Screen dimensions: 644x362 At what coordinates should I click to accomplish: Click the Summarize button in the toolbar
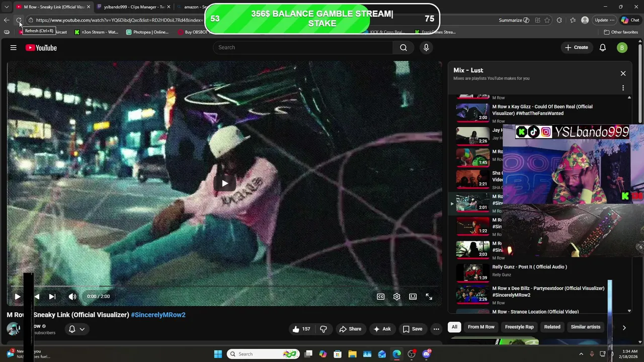click(514, 20)
